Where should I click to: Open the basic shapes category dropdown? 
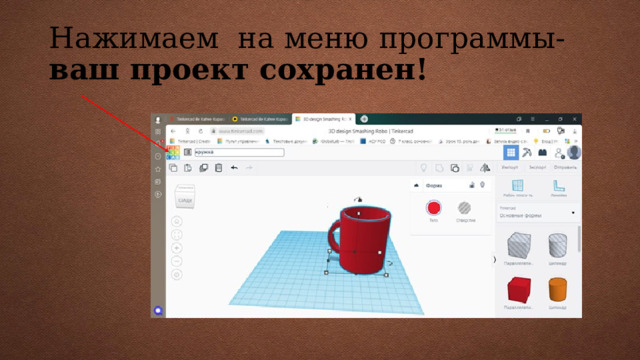click(538, 213)
